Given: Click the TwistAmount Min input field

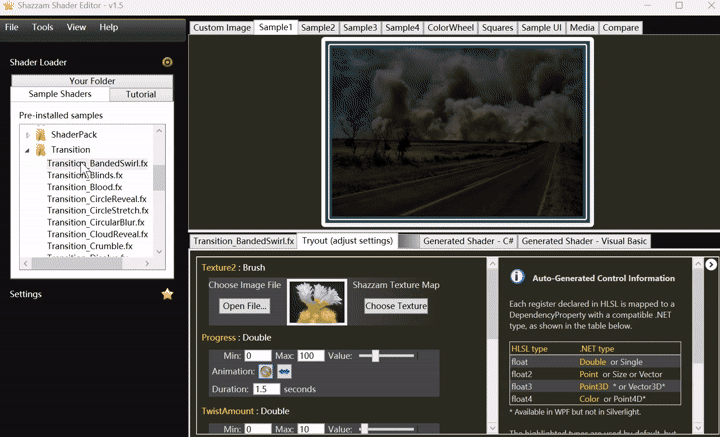Looking at the screenshot, I should click(258, 429).
